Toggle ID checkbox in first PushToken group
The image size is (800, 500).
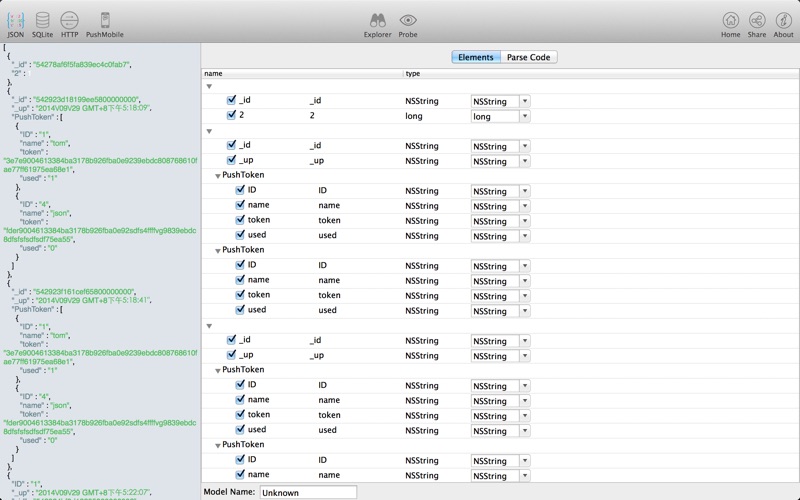pos(240,190)
